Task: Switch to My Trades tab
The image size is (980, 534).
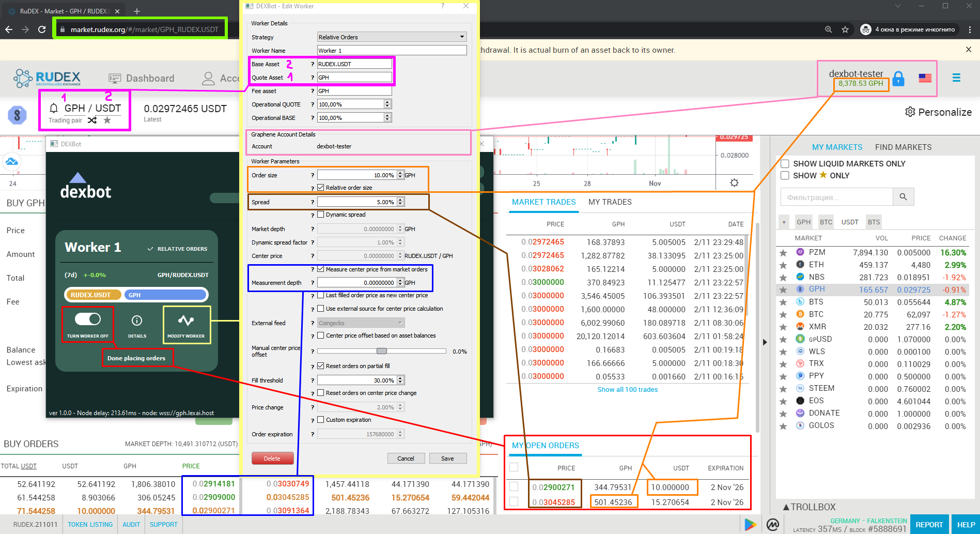Action: [610, 202]
